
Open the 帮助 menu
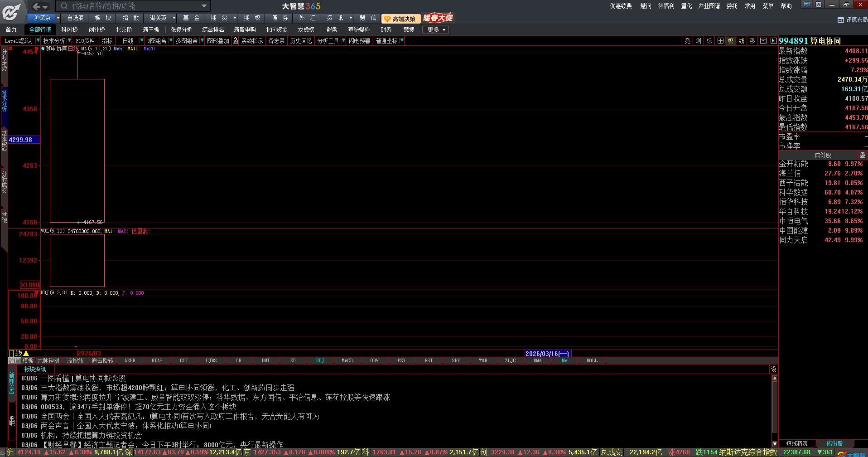pyautogui.click(x=786, y=6)
